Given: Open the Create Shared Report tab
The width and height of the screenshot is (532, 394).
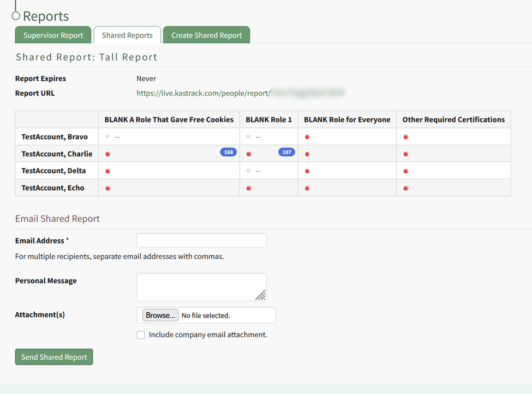Looking at the screenshot, I should click(x=206, y=35).
